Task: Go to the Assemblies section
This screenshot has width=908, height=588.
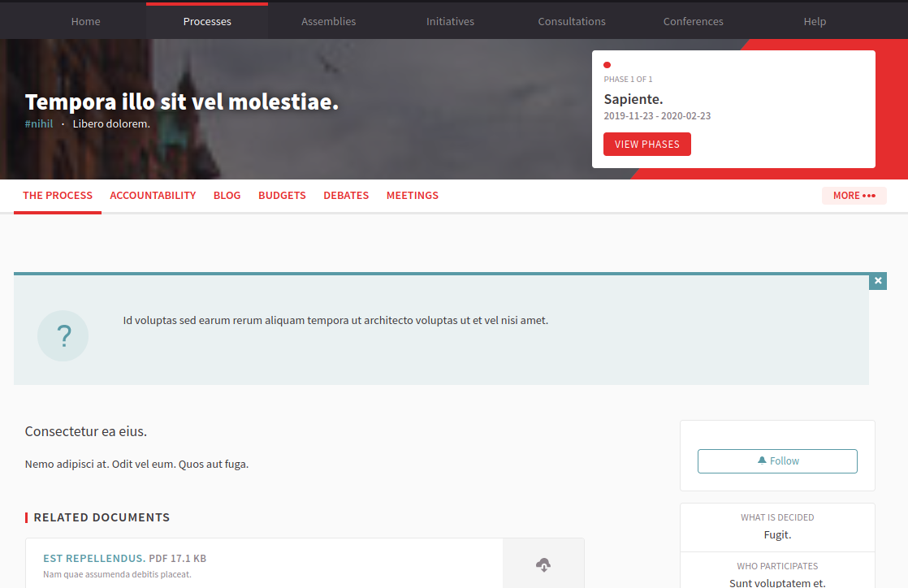Action: (328, 21)
